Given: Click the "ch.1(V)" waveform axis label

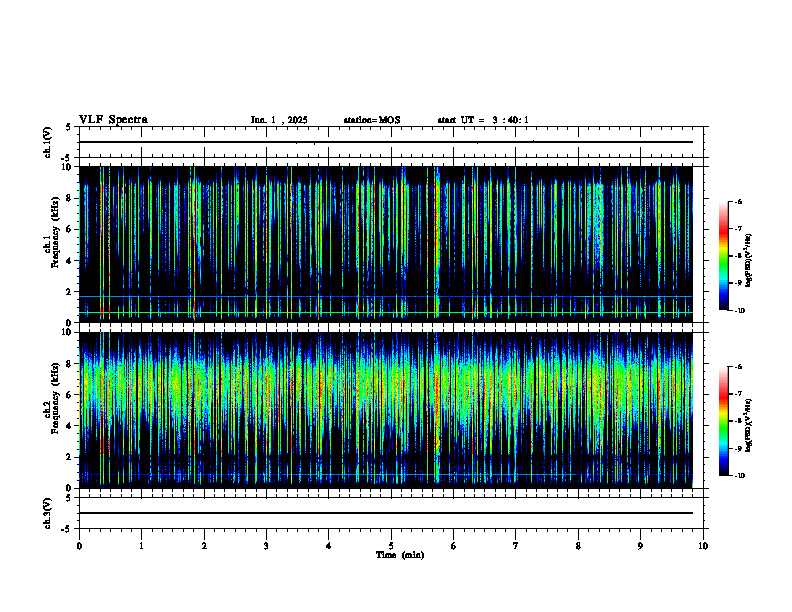Looking at the screenshot, I should pos(47,142).
